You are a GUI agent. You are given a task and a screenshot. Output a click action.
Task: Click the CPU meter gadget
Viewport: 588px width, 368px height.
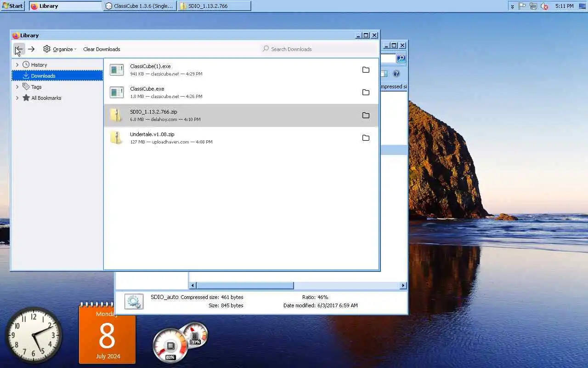(170, 345)
